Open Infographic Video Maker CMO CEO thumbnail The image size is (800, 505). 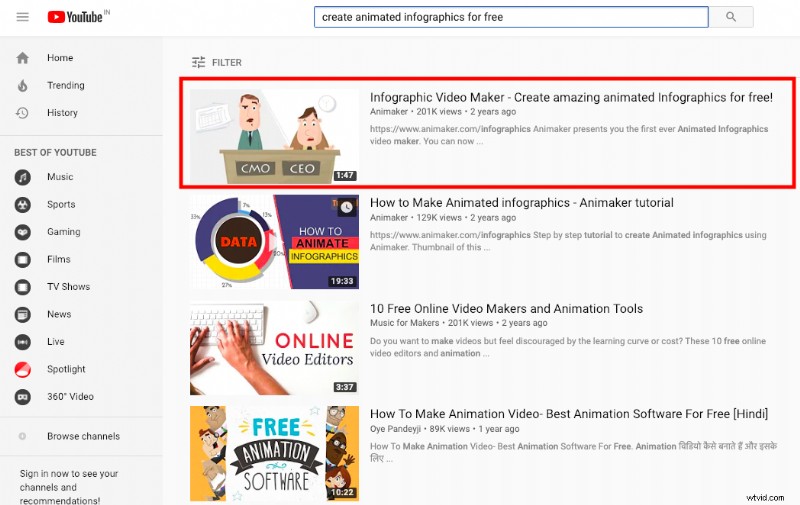click(x=274, y=136)
